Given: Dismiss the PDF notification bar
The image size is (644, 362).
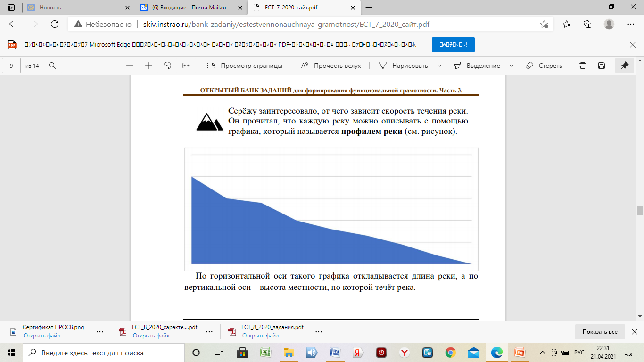Looking at the screenshot, I should click(x=633, y=45).
